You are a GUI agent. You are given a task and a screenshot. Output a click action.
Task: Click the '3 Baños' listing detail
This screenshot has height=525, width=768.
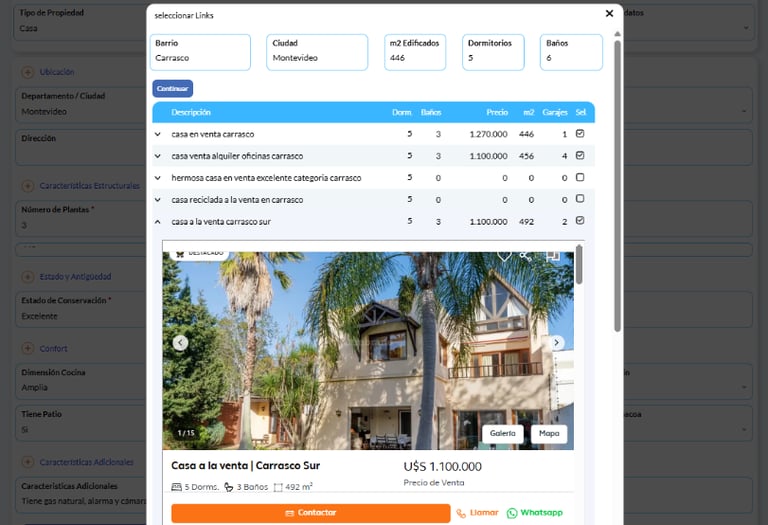[246, 487]
